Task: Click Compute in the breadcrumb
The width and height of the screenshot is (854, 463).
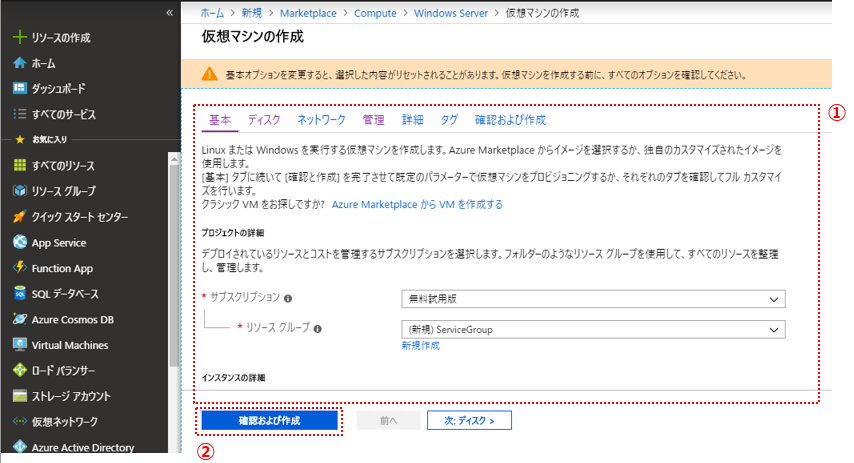Action: tap(375, 13)
